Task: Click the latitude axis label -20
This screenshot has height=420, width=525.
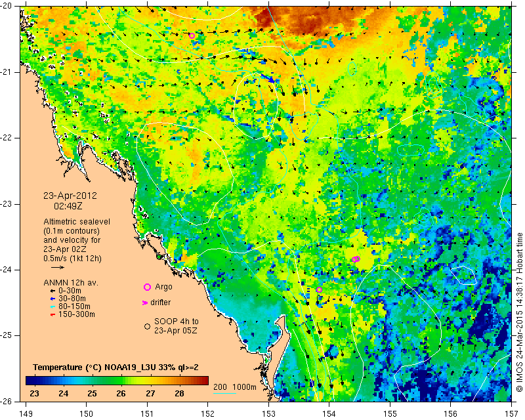Action: coord(7,6)
